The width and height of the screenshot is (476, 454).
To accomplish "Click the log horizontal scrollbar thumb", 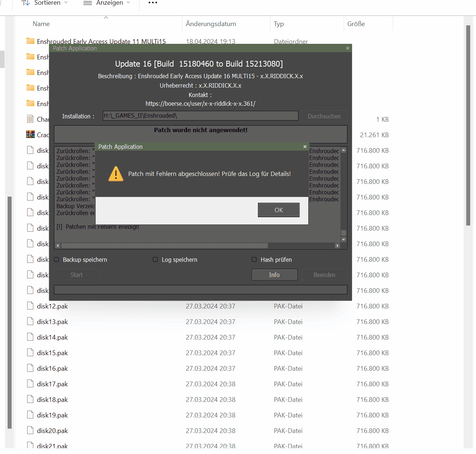I will 164,245.
